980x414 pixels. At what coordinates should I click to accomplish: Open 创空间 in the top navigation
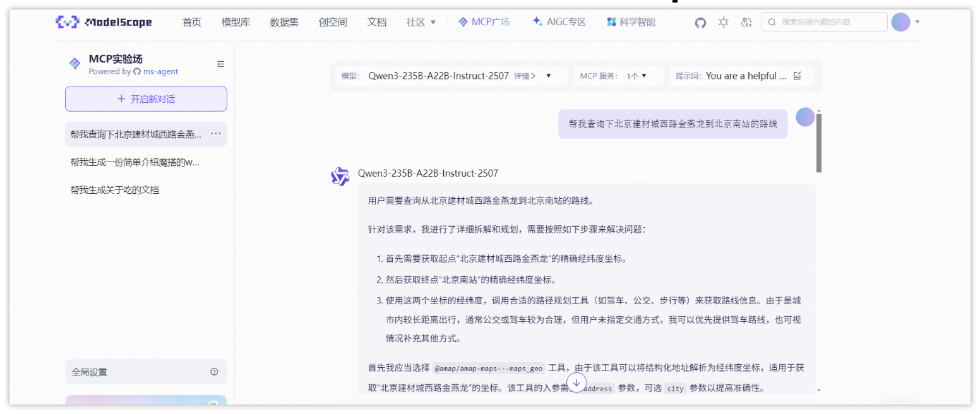(333, 22)
